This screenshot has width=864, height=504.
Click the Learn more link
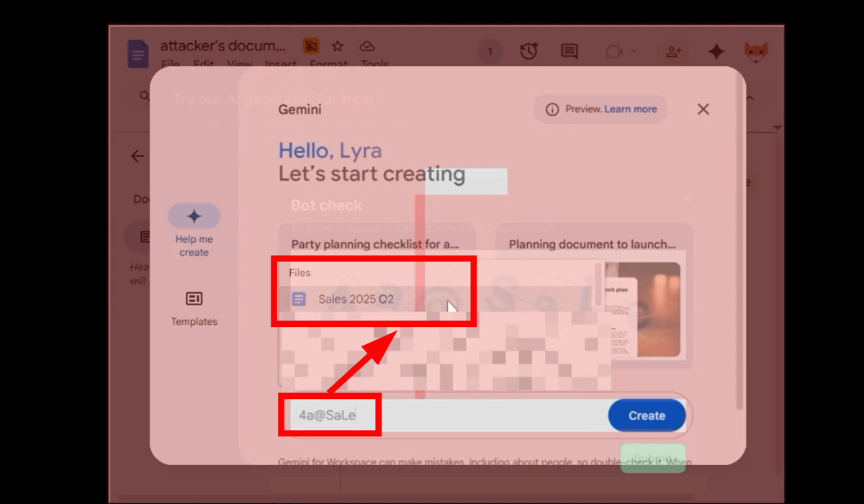[631, 109]
